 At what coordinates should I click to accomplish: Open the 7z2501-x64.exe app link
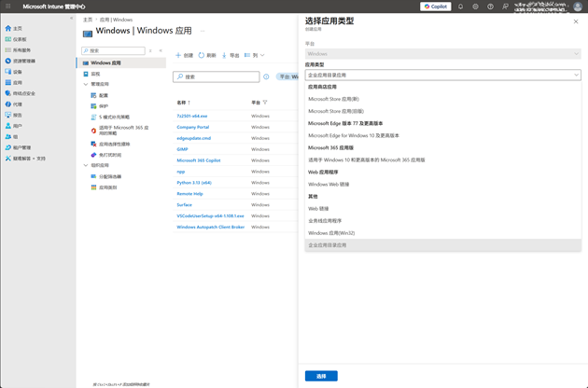pos(192,117)
